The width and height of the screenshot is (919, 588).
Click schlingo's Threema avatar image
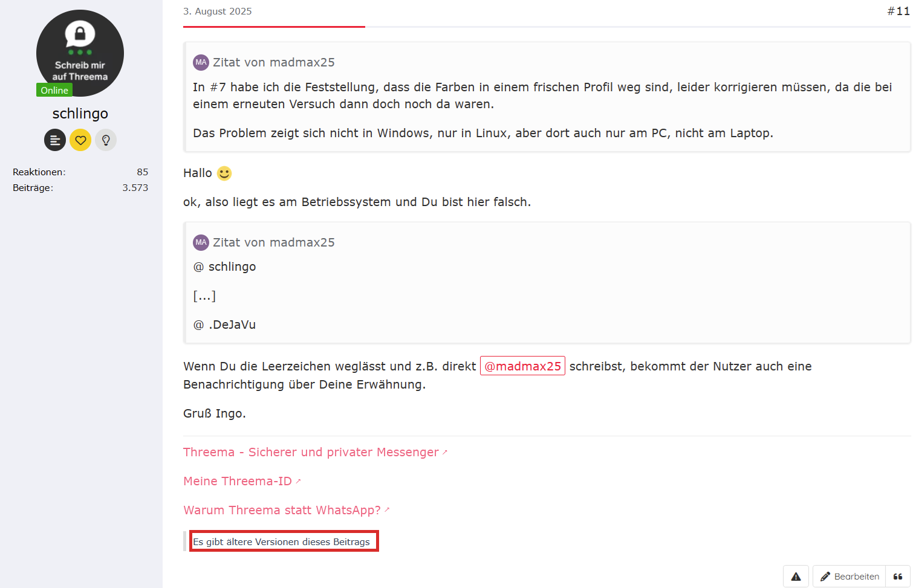click(80, 53)
